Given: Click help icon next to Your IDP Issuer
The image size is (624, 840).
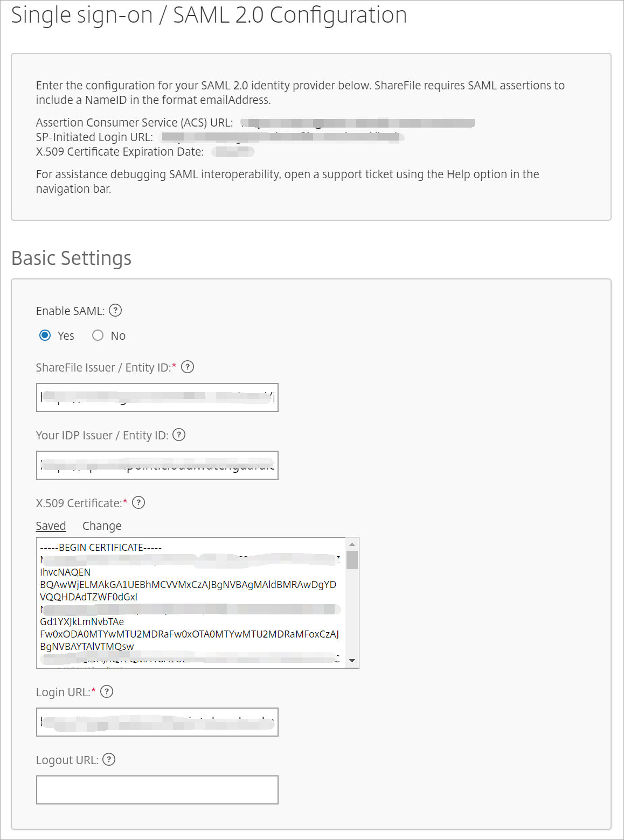Looking at the screenshot, I should pyautogui.click(x=179, y=435).
